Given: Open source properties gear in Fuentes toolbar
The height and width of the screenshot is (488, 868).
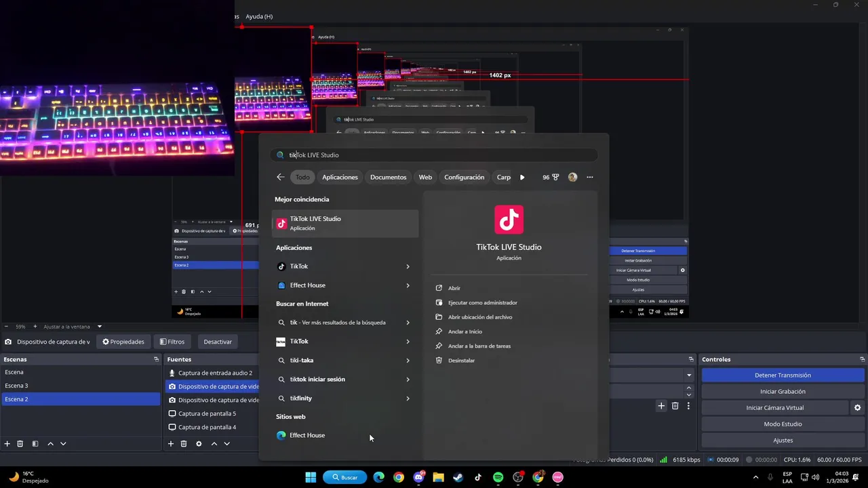Looking at the screenshot, I should pyautogui.click(x=199, y=444).
